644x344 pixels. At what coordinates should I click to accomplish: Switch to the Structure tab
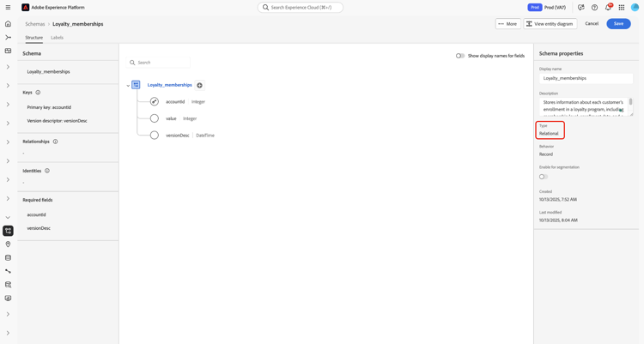tap(33, 38)
